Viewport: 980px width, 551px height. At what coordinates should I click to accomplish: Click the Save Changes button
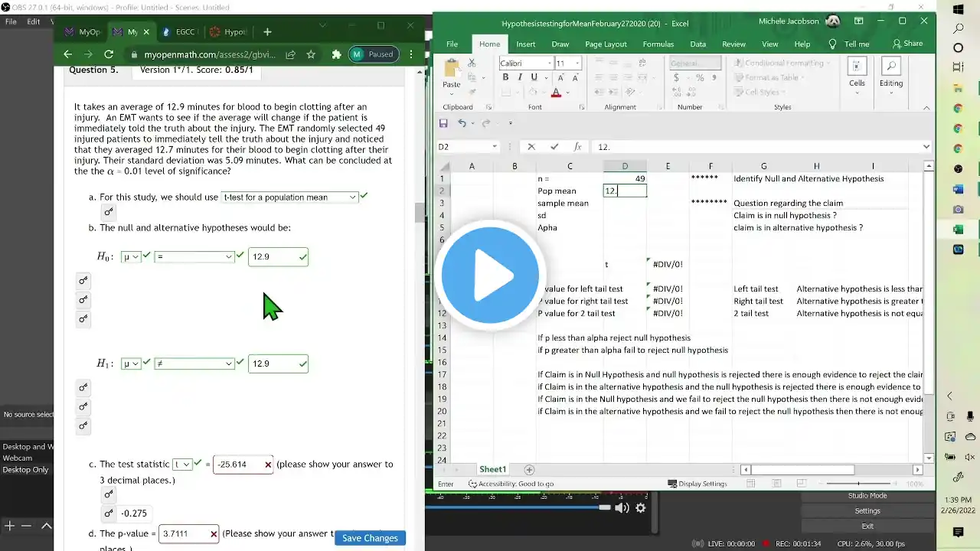[x=370, y=538]
